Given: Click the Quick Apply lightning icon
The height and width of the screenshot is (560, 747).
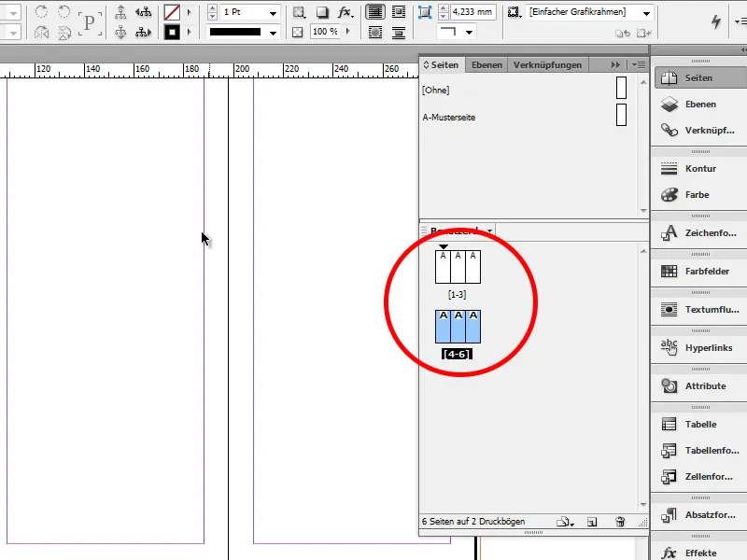Looking at the screenshot, I should [x=716, y=21].
